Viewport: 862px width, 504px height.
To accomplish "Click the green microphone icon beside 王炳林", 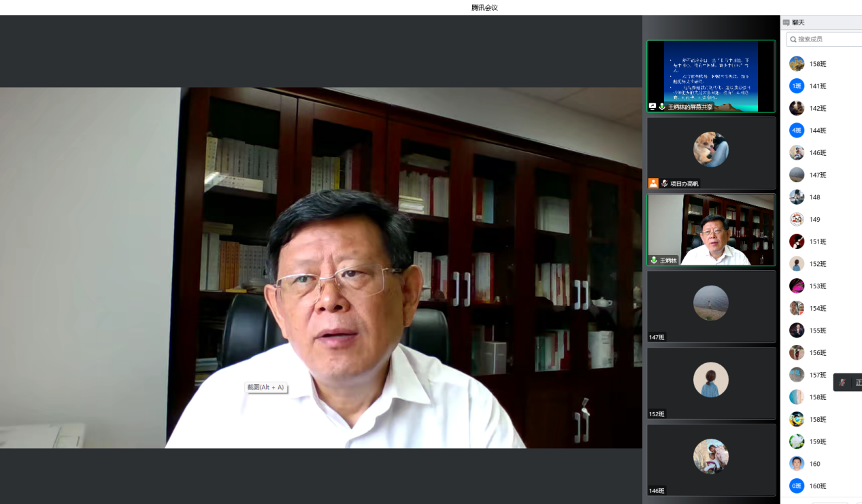I will 654,261.
